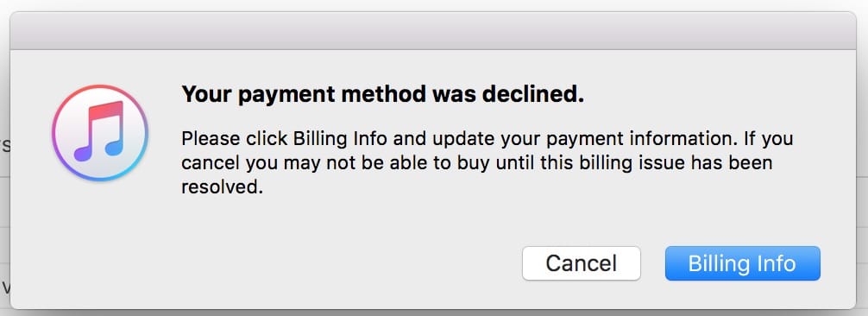This screenshot has height=316, width=868.
Task: Click the 'Your payment method was declined' heading
Action: (383, 95)
